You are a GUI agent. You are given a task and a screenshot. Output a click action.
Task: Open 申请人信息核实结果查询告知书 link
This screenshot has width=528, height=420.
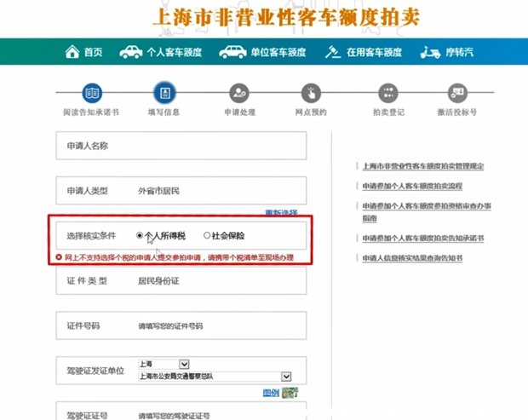412,257
